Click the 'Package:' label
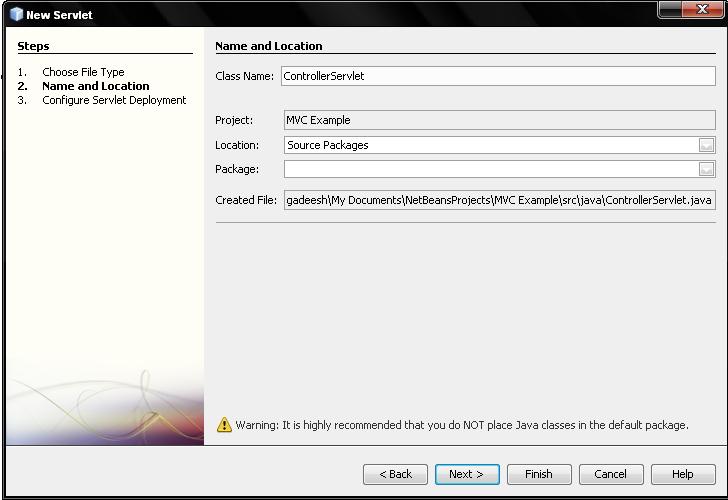Image resolution: width=728 pixels, height=500 pixels. [x=237, y=169]
